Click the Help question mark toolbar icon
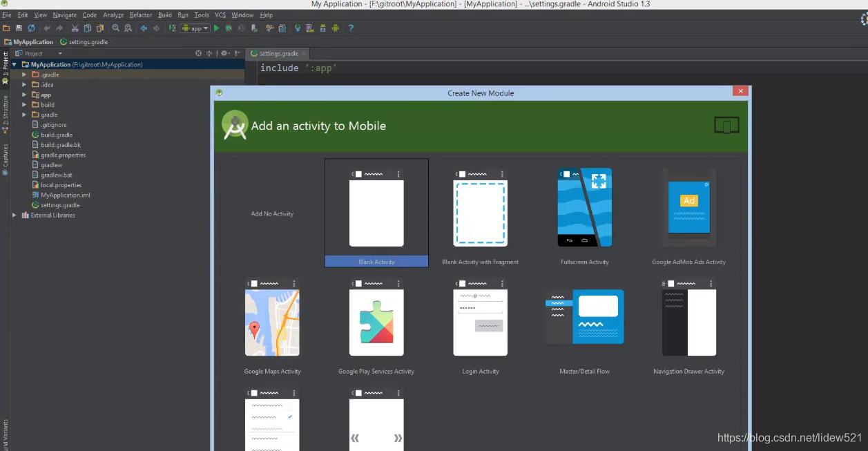This screenshot has width=868, height=451. click(351, 28)
